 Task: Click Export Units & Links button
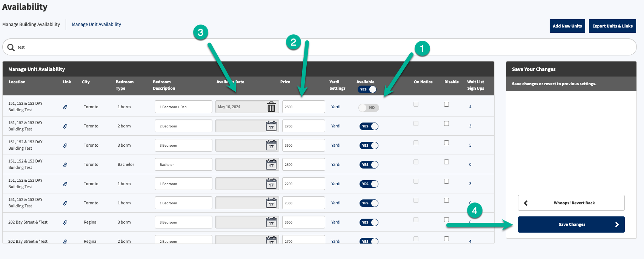click(612, 26)
